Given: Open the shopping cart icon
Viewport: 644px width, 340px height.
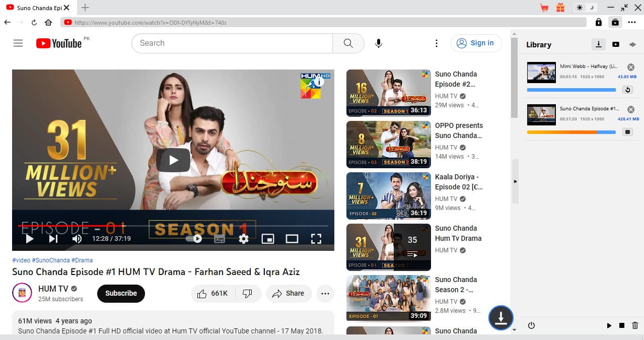Looking at the screenshot, I should click(x=544, y=8).
